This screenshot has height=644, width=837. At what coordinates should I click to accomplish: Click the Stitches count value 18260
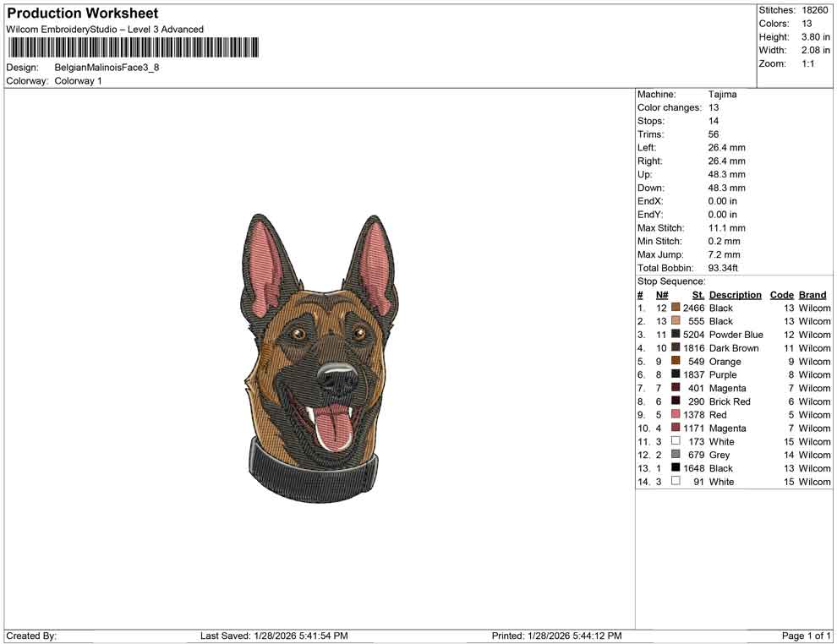pos(817,10)
